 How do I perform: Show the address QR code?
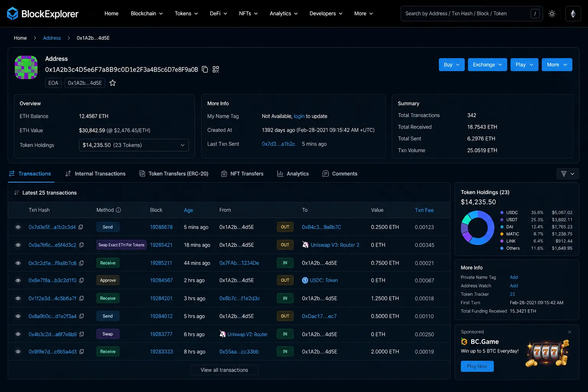click(216, 69)
